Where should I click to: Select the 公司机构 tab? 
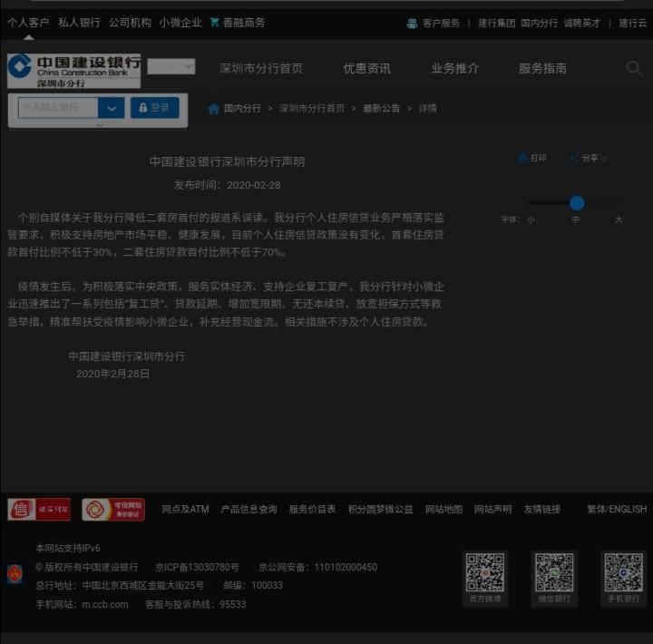point(130,23)
